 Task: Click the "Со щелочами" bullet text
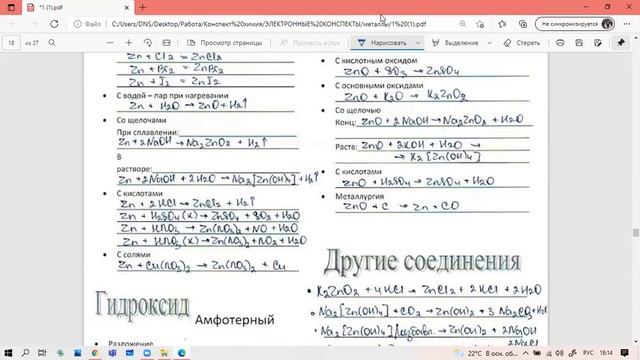point(141,120)
